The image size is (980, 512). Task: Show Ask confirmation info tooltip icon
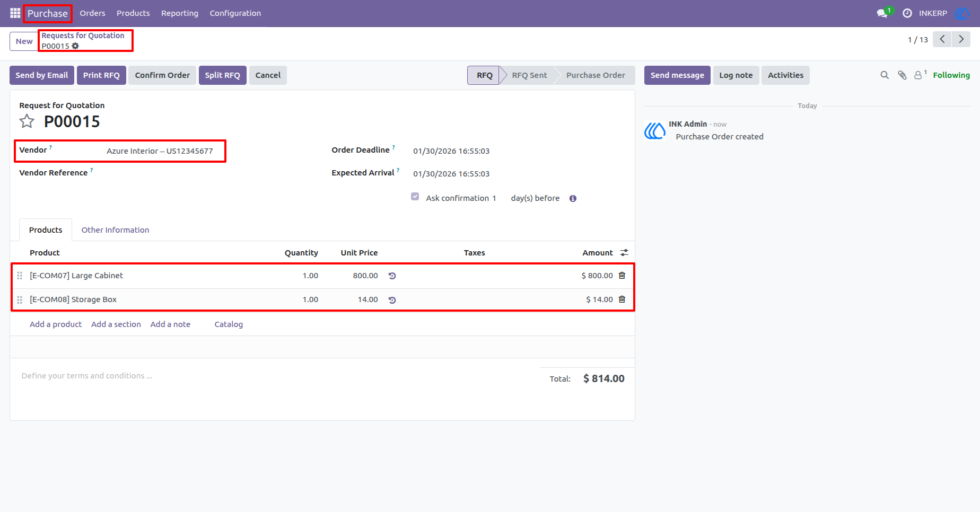pyautogui.click(x=573, y=199)
